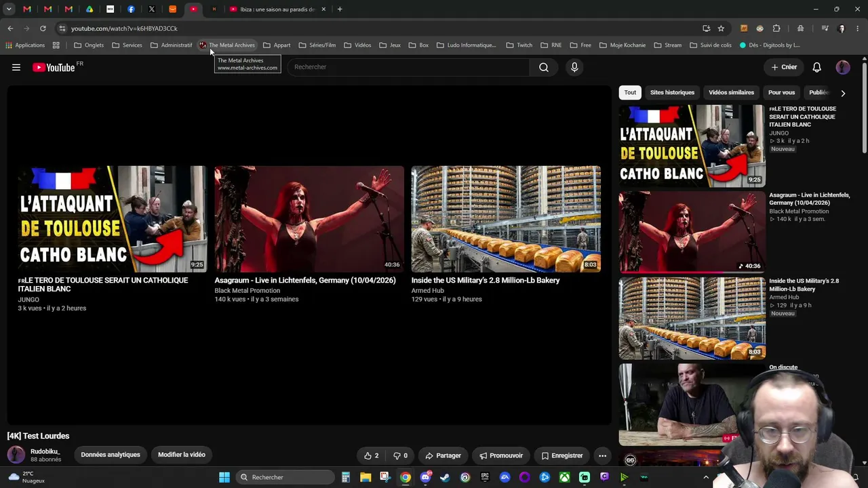Open the weather widget showing 21°C
The height and width of the screenshot is (488, 868).
(x=27, y=477)
